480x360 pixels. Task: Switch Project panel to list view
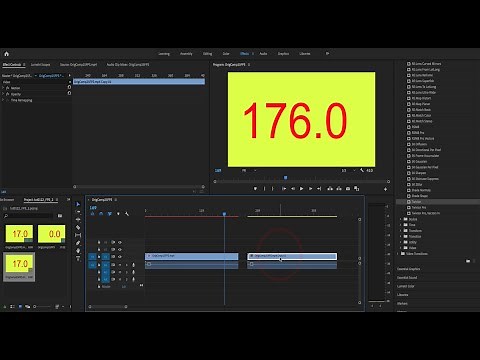pyautogui.click(x=12, y=306)
